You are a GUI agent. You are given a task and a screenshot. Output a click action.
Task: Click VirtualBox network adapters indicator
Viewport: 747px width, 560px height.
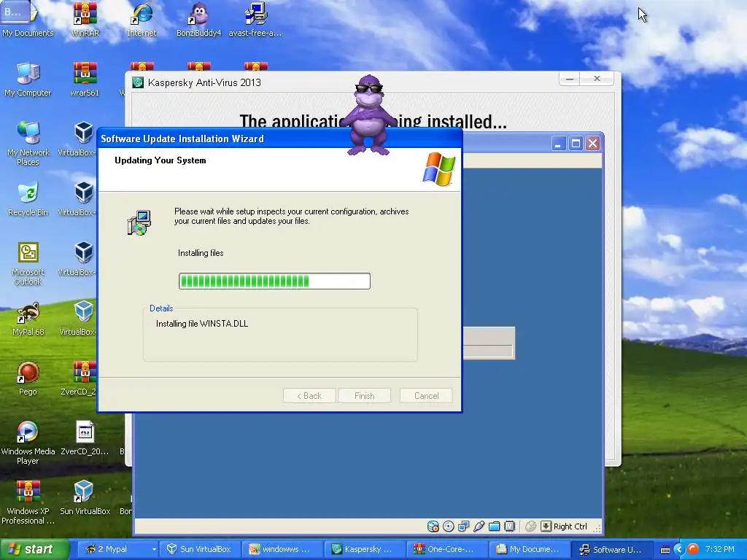point(463,526)
